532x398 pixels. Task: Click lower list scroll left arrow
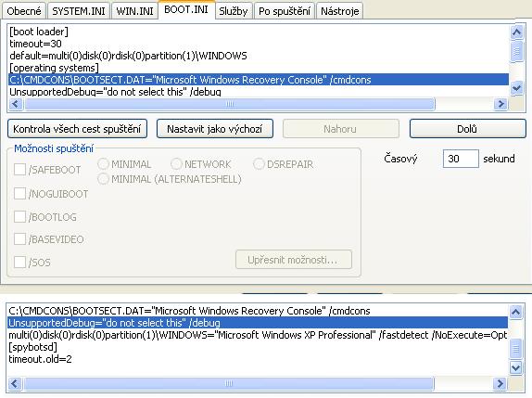point(15,384)
